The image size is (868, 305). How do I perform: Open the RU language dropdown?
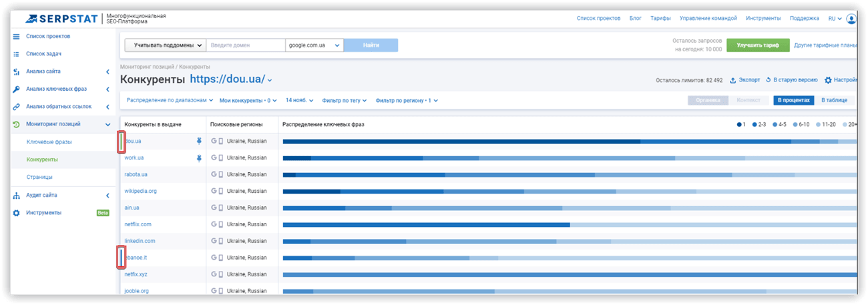(835, 19)
